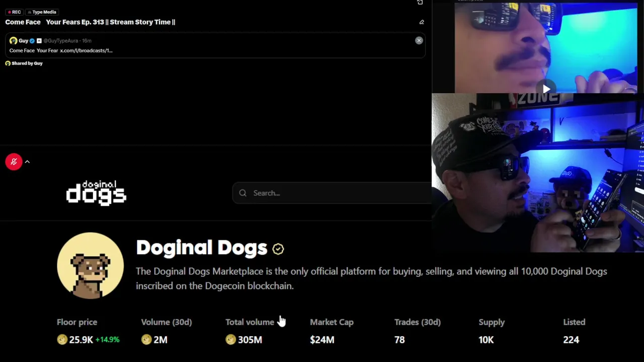Expand the microphone options chevron
This screenshot has height=362, width=644.
pos(27,161)
